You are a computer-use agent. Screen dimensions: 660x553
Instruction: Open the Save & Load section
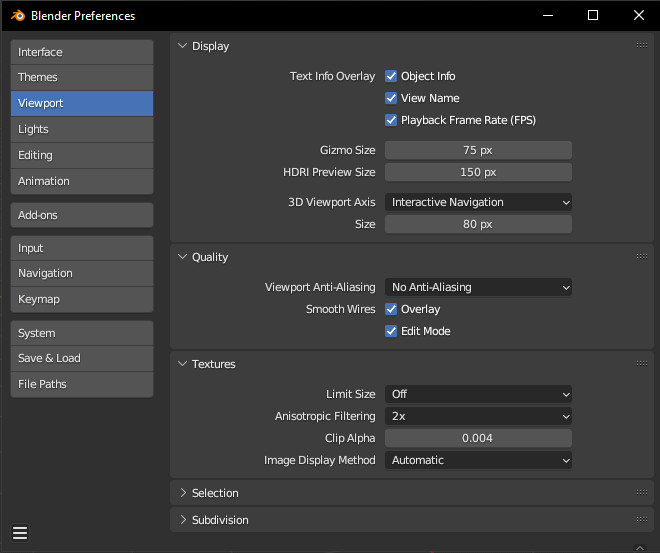coord(82,359)
